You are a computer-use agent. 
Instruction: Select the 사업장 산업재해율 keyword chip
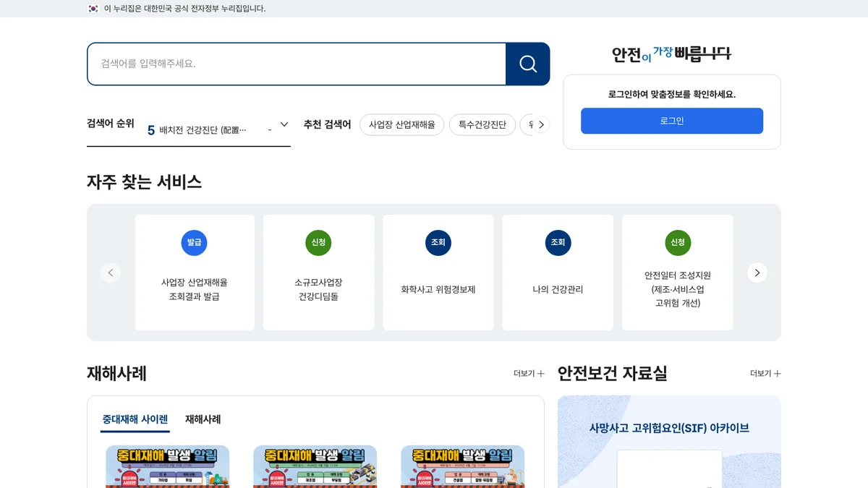[x=401, y=125]
